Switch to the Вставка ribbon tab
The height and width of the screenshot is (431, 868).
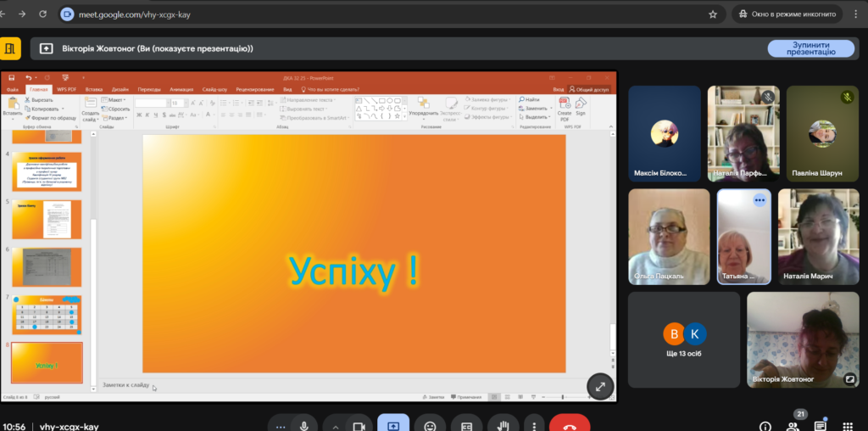[94, 89]
